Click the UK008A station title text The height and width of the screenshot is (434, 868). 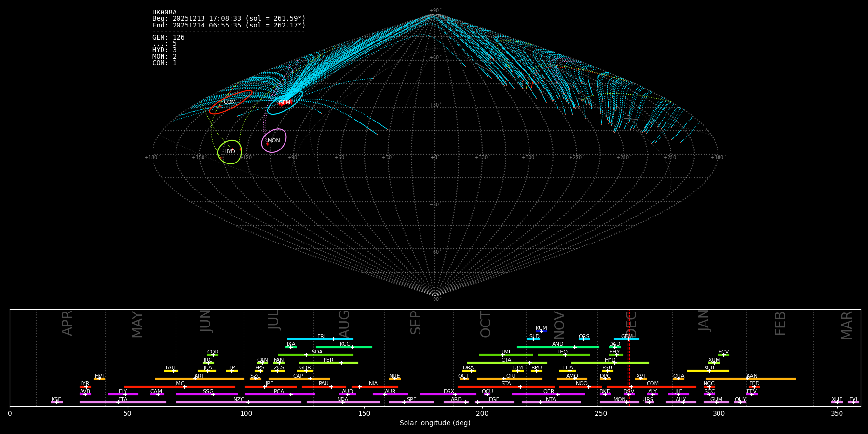click(x=164, y=13)
